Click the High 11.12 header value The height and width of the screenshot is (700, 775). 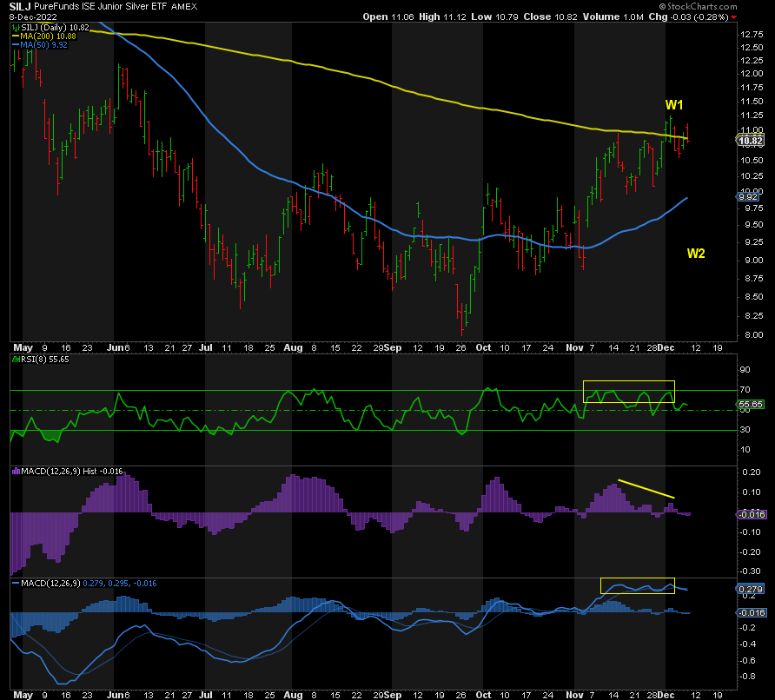pyautogui.click(x=442, y=17)
